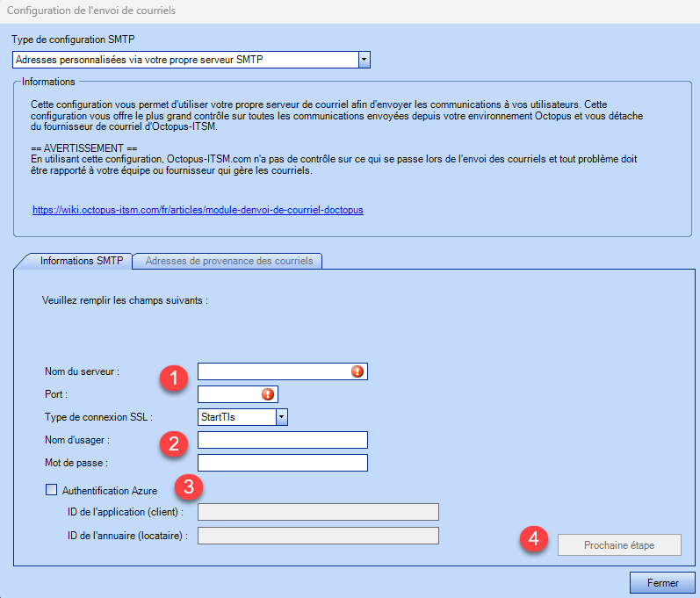Focus the Nom du serveur input field
The image size is (700, 598).
click(x=274, y=371)
